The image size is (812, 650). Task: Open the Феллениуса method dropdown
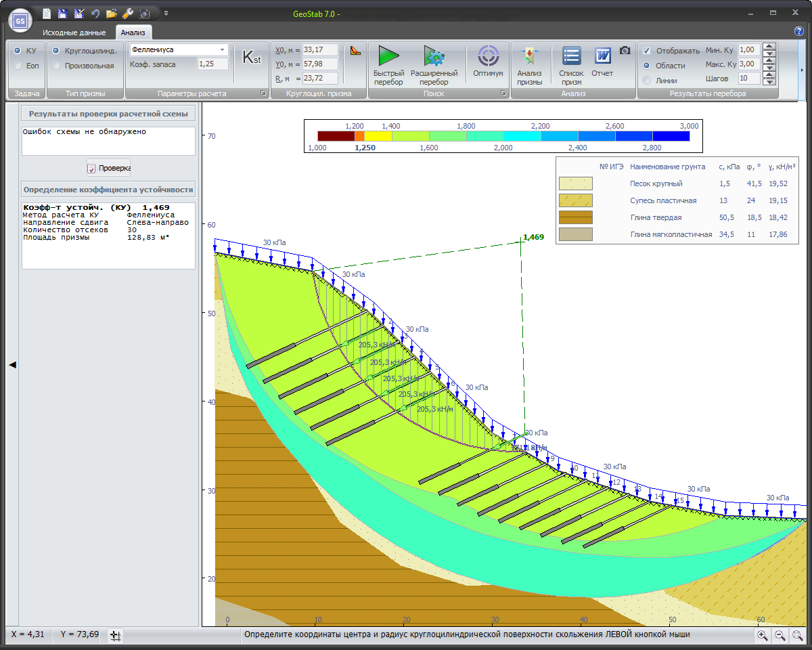click(223, 49)
